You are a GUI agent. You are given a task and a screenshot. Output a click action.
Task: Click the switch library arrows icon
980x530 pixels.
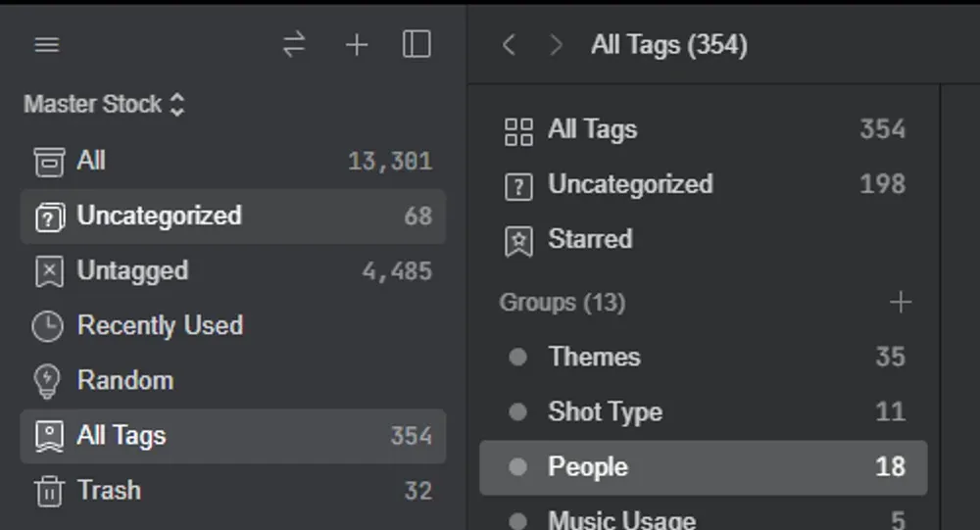[x=294, y=45]
